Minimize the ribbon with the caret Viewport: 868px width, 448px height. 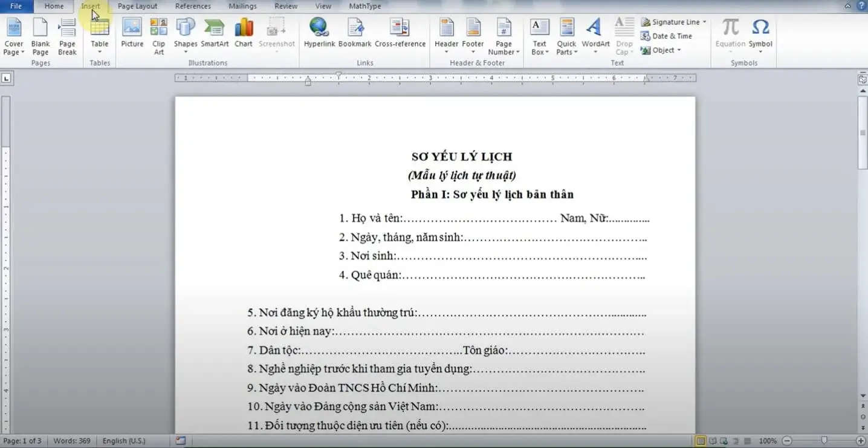click(x=849, y=6)
